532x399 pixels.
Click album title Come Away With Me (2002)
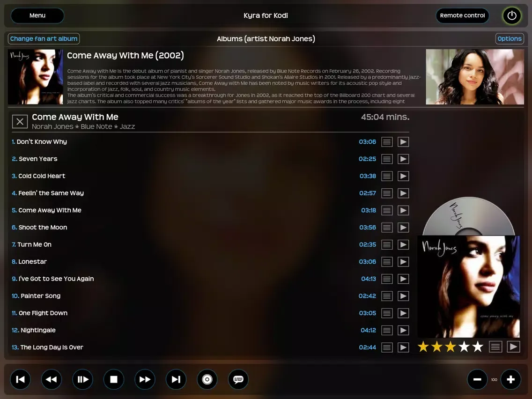126,55
